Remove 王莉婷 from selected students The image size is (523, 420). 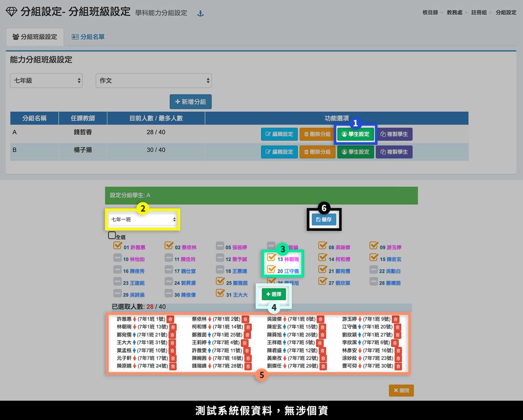(x=245, y=343)
